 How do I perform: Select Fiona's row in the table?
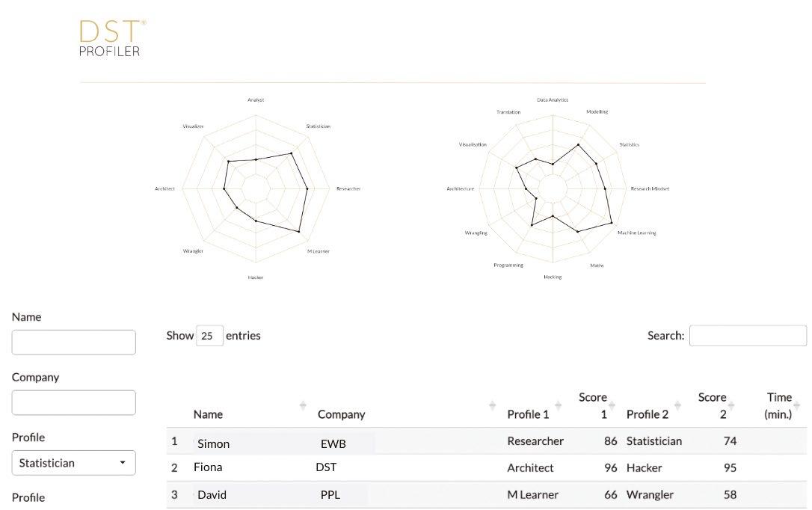point(486,467)
